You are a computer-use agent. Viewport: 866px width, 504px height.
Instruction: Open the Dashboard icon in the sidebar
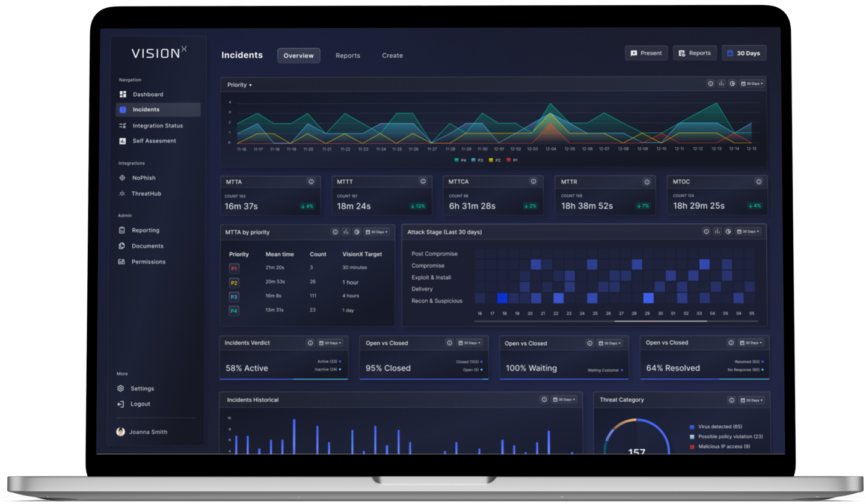tap(123, 94)
